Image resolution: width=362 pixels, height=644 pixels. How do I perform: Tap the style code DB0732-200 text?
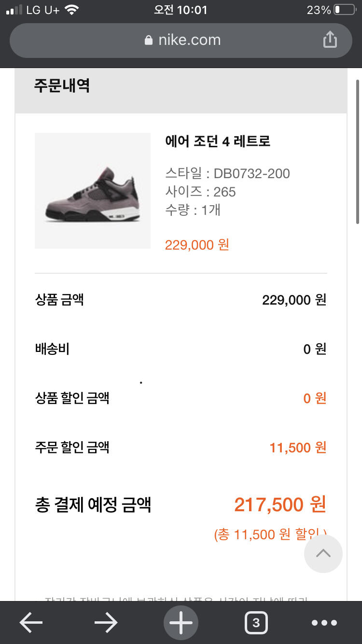[x=251, y=173]
